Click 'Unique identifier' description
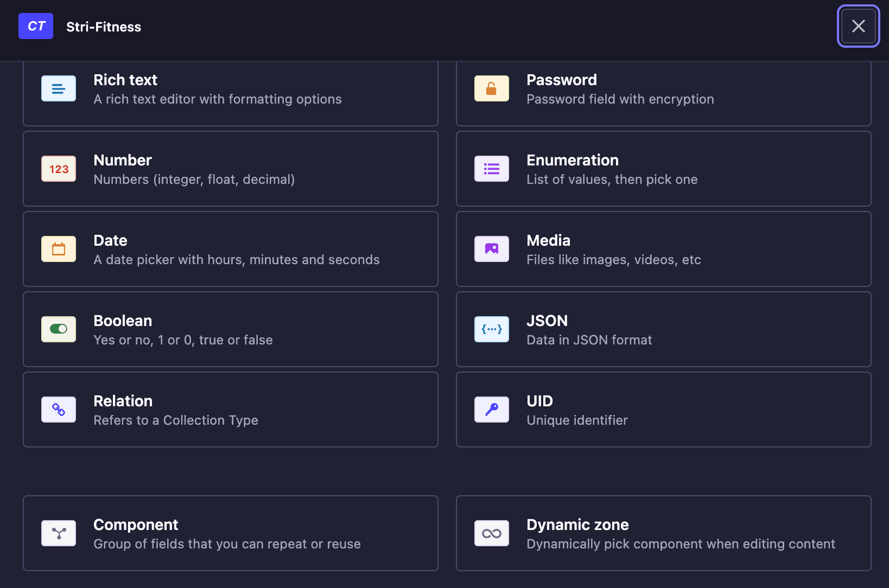 pyautogui.click(x=577, y=420)
